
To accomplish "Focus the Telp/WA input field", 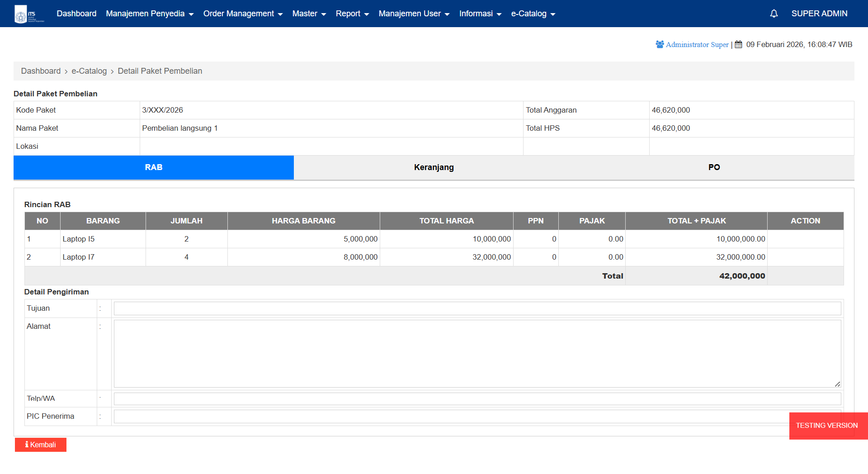I will pos(477,398).
